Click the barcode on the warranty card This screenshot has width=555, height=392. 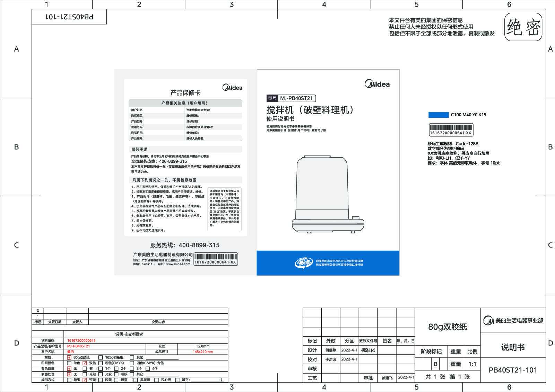pyautogui.click(x=216, y=259)
